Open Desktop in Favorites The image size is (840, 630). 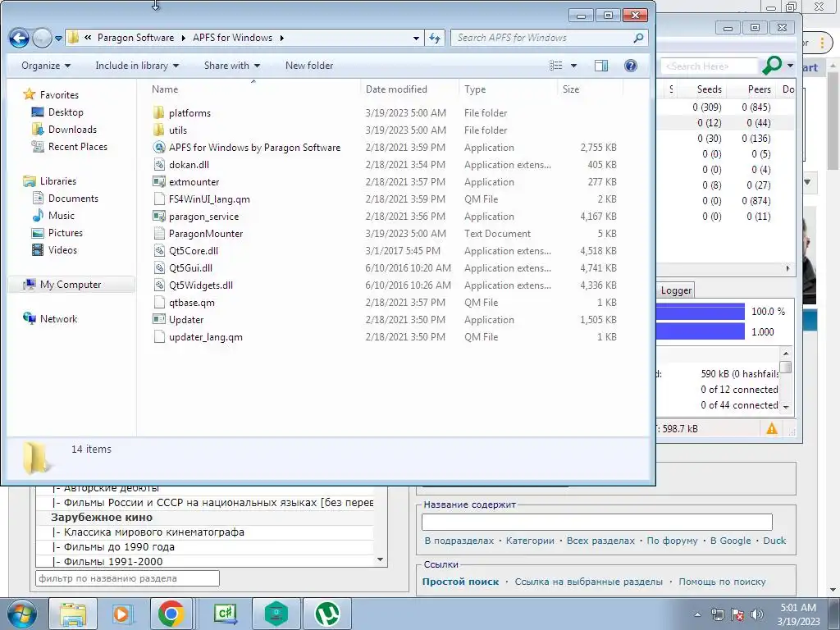coord(66,112)
